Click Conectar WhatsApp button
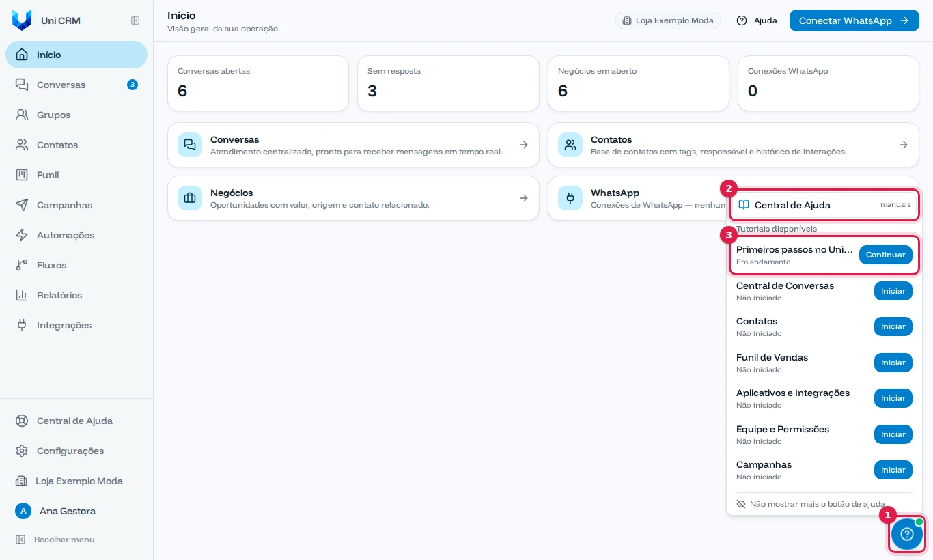The width and height of the screenshot is (933, 560). (854, 20)
